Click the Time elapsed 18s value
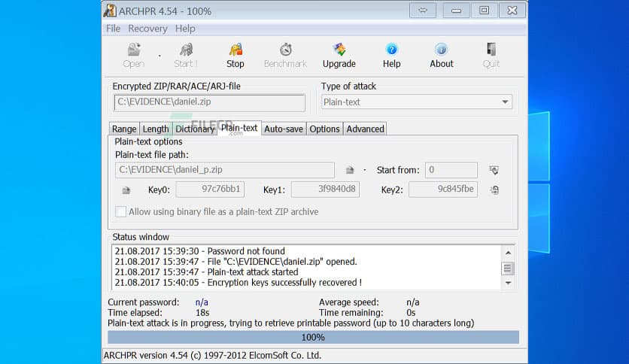This screenshot has height=364, width=629. (202, 313)
